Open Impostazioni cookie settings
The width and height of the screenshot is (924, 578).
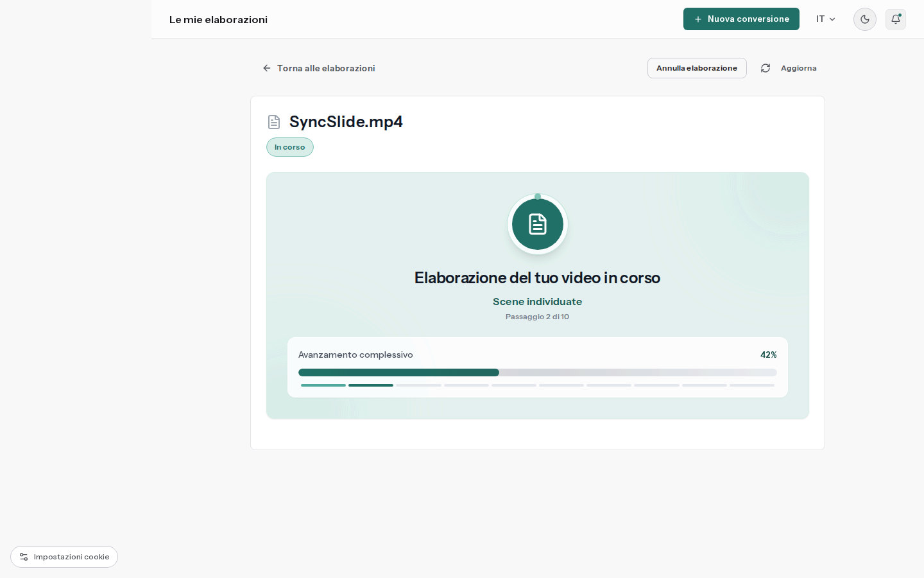pos(64,557)
